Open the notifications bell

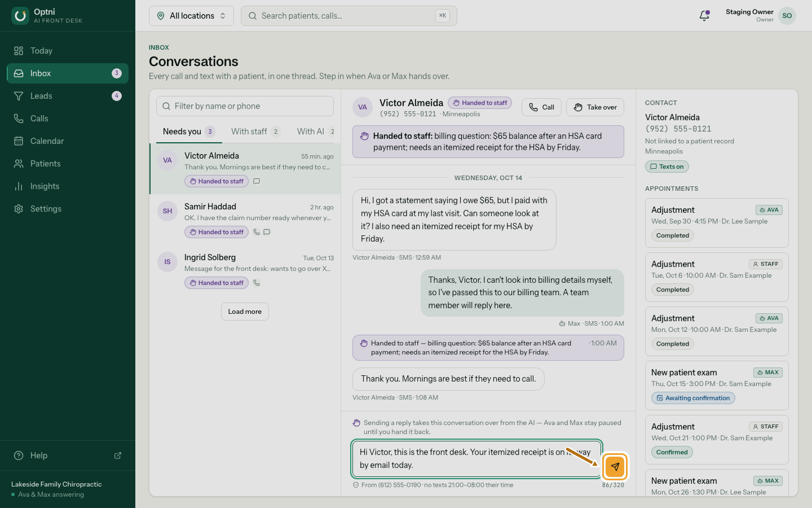(704, 16)
